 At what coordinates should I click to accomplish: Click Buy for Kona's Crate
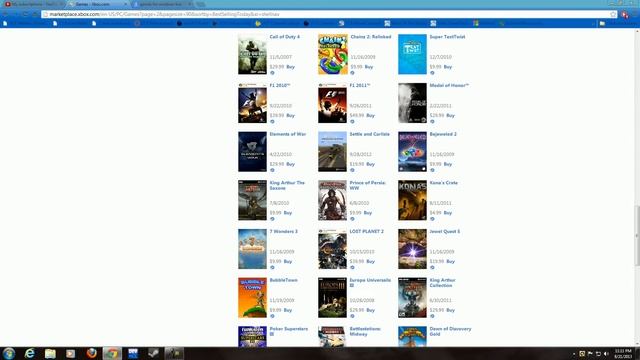[448, 213]
